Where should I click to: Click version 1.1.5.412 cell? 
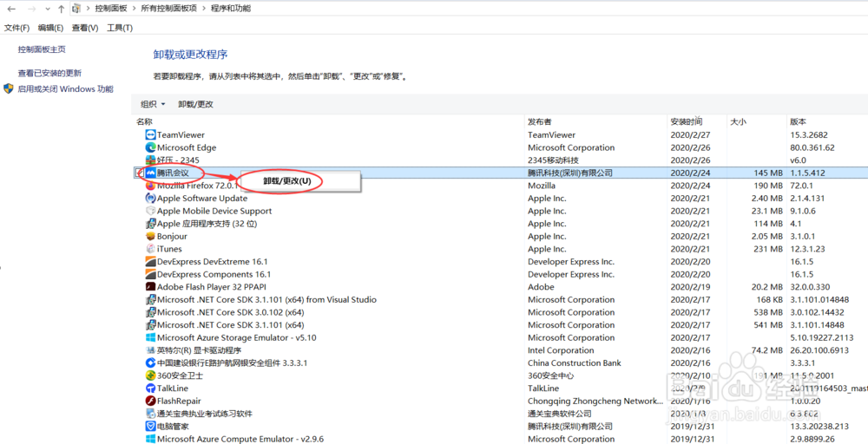[807, 173]
